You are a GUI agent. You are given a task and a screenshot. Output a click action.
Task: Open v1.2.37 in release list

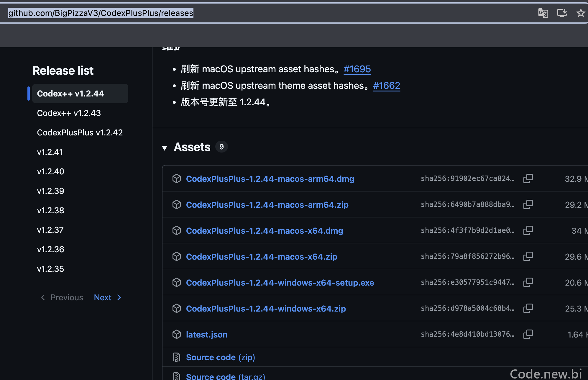coord(50,230)
